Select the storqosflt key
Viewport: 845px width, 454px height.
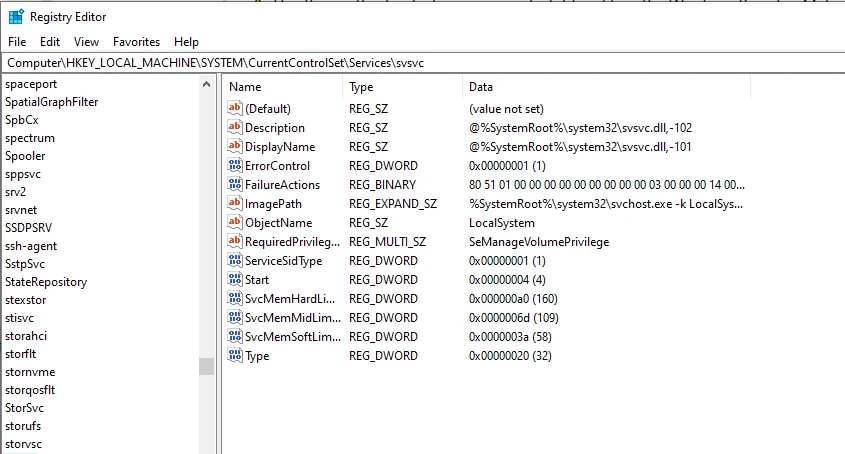click(30, 390)
